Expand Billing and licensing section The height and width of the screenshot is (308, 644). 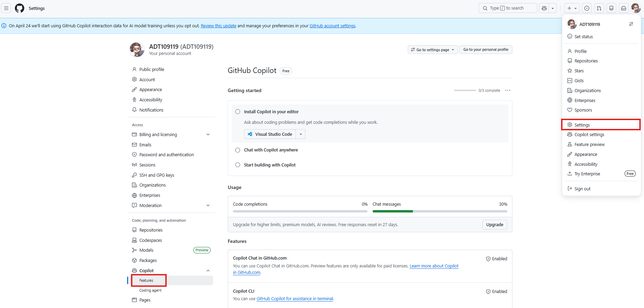click(171, 134)
